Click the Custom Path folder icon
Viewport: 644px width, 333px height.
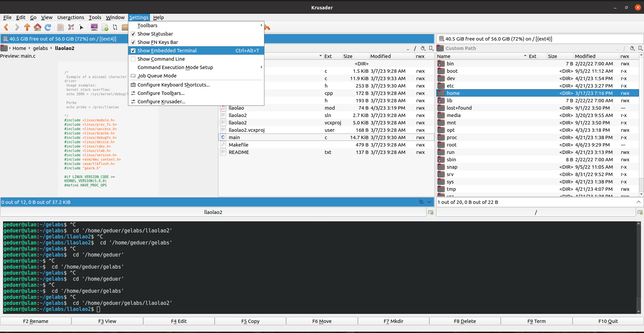pos(440,48)
